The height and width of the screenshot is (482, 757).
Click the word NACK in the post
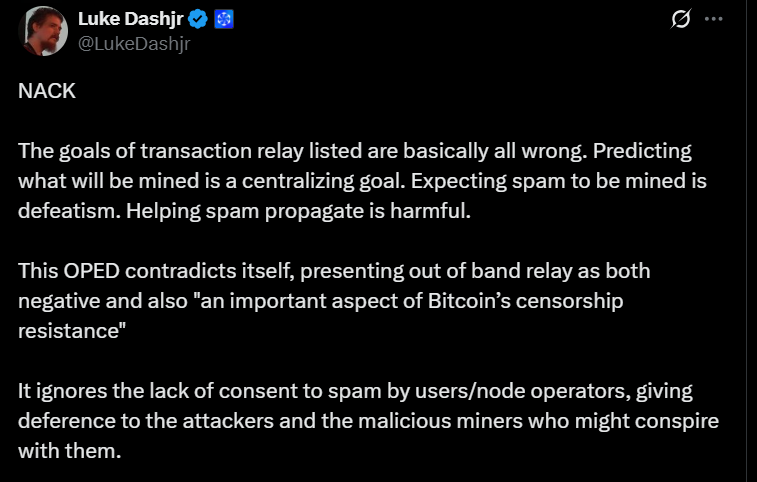tap(47, 91)
